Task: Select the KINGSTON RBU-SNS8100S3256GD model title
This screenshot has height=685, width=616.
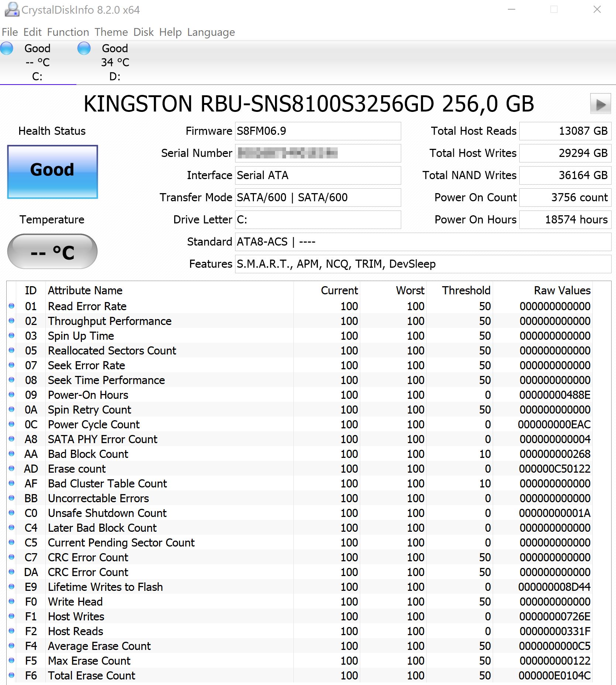Action: coord(309,104)
